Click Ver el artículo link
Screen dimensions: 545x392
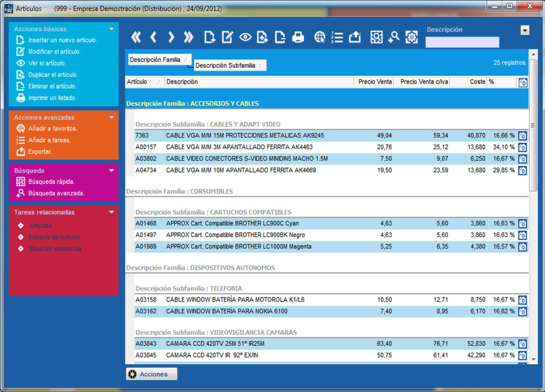[47, 63]
